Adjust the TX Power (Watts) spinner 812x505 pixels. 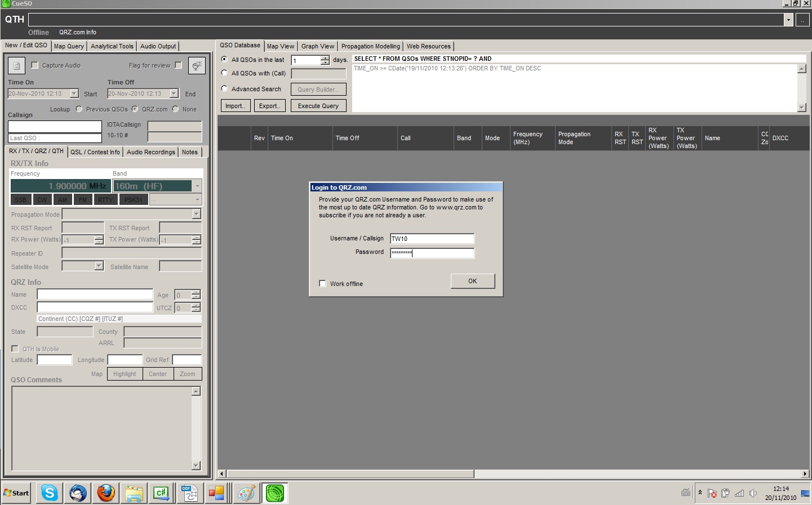pos(196,240)
